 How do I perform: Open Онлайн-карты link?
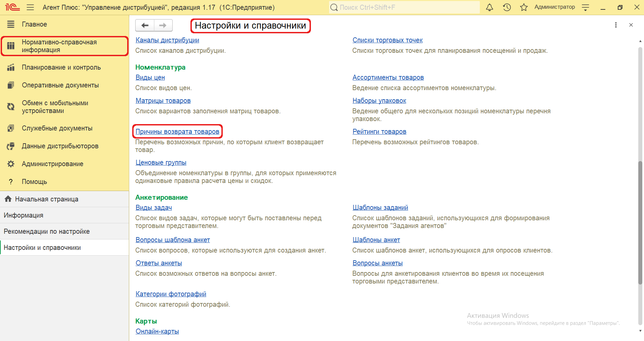(157, 331)
